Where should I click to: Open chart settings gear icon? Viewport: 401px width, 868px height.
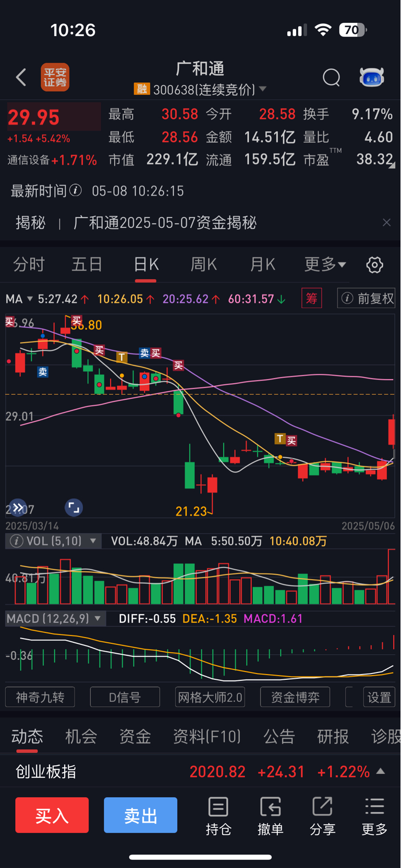coord(374,265)
